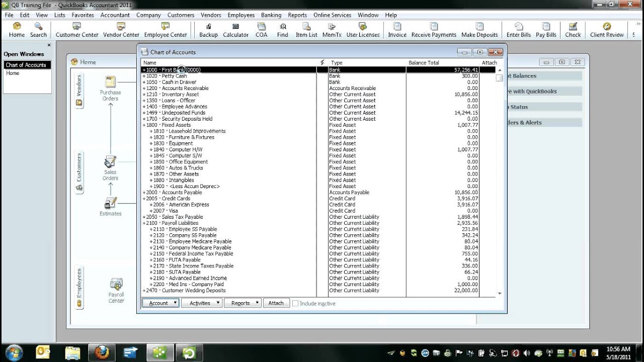Viewport: 644px width, 362px height.
Task: Open the Vendor Center
Action: click(x=121, y=30)
